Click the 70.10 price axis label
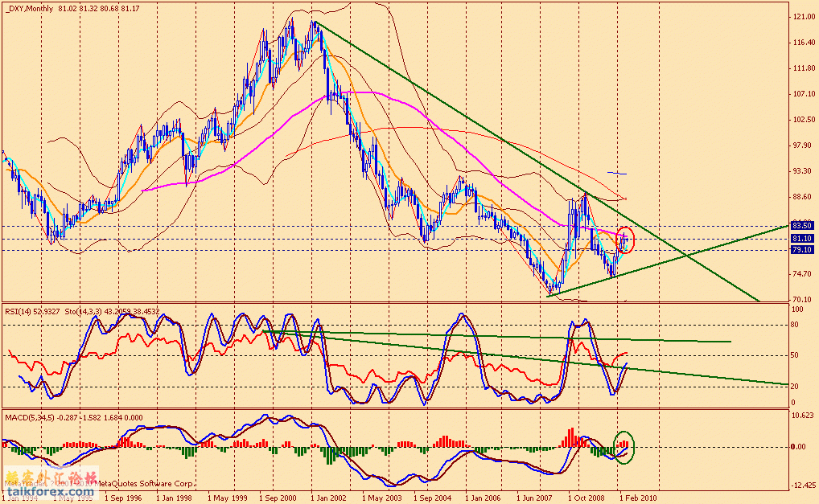Screen dimensions: 819x504 [802, 300]
